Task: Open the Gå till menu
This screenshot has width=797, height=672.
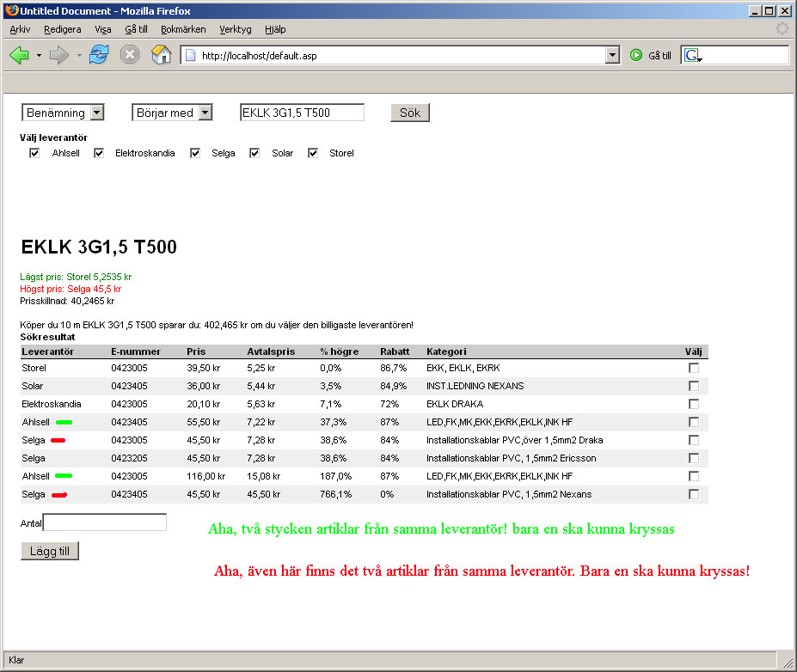Action: pos(136,29)
